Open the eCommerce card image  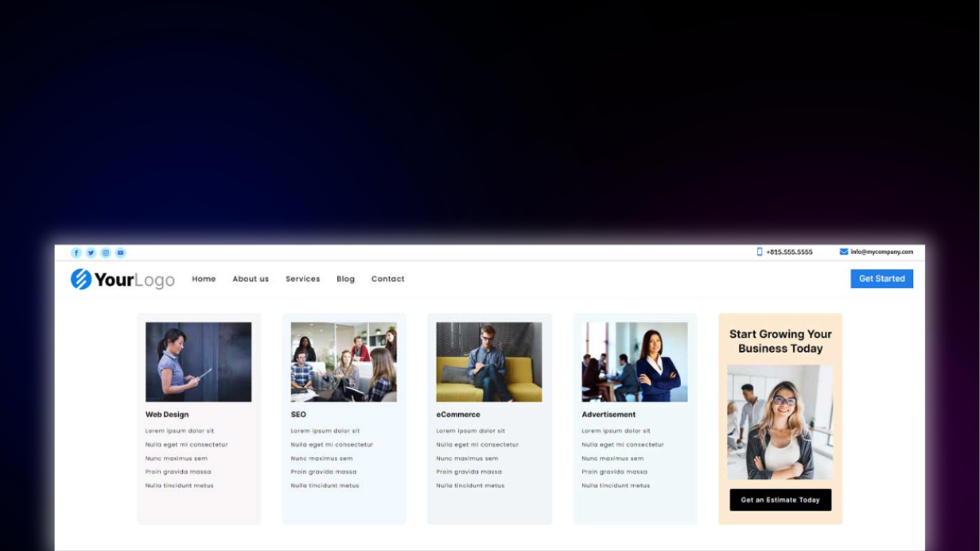[x=489, y=362]
